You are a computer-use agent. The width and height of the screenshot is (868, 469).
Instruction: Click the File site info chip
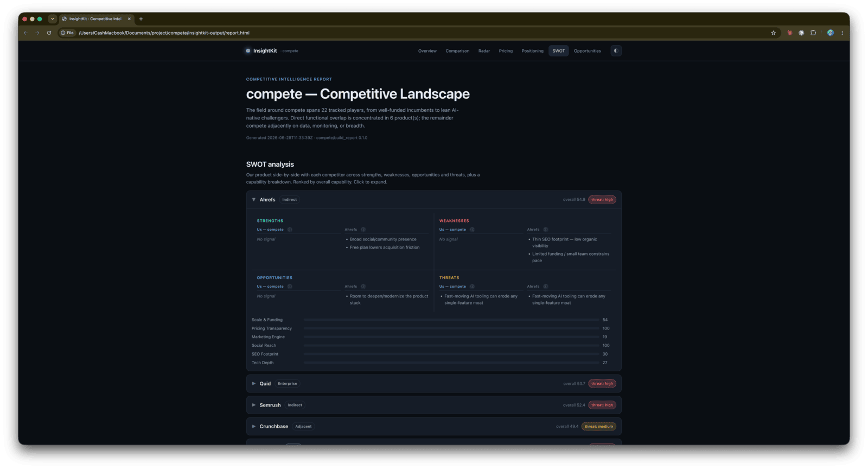(x=67, y=33)
